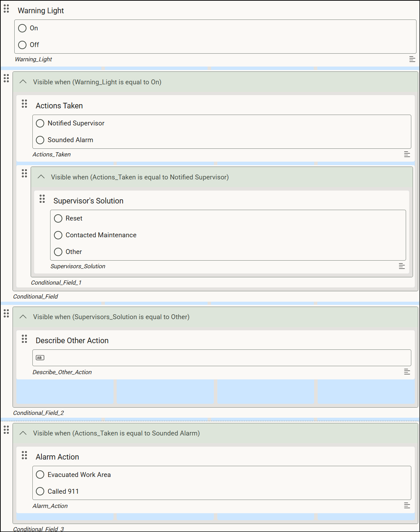Click the Conditional_Field_2 name label
This screenshot has height=532, width=420.
tap(39, 413)
